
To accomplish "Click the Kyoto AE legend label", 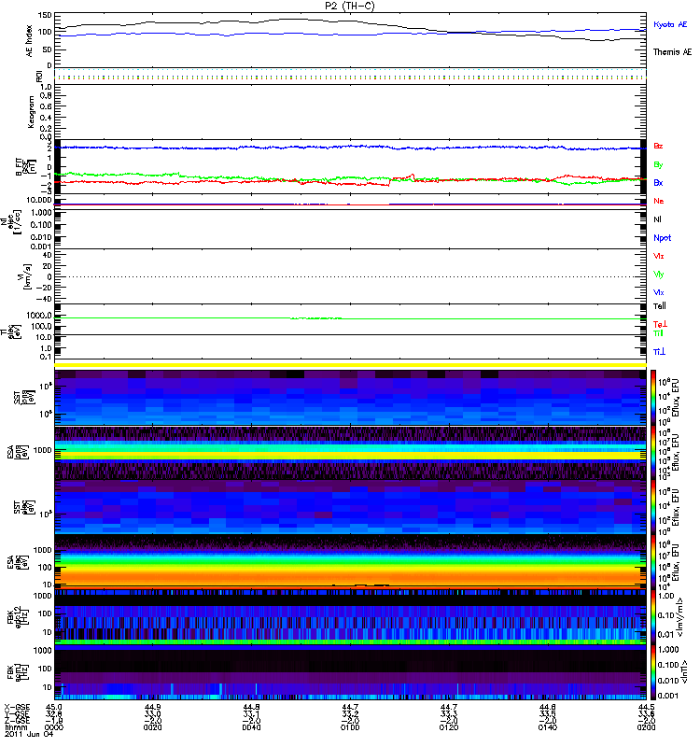I will pyautogui.click(x=672, y=24).
